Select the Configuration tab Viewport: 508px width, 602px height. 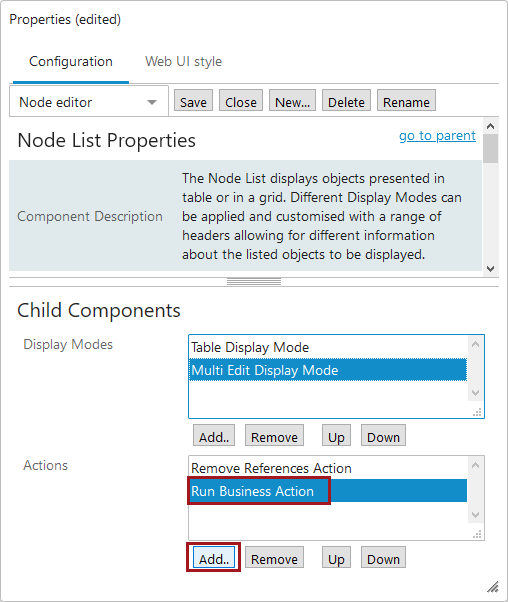pyautogui.click(x=71, y=61)
